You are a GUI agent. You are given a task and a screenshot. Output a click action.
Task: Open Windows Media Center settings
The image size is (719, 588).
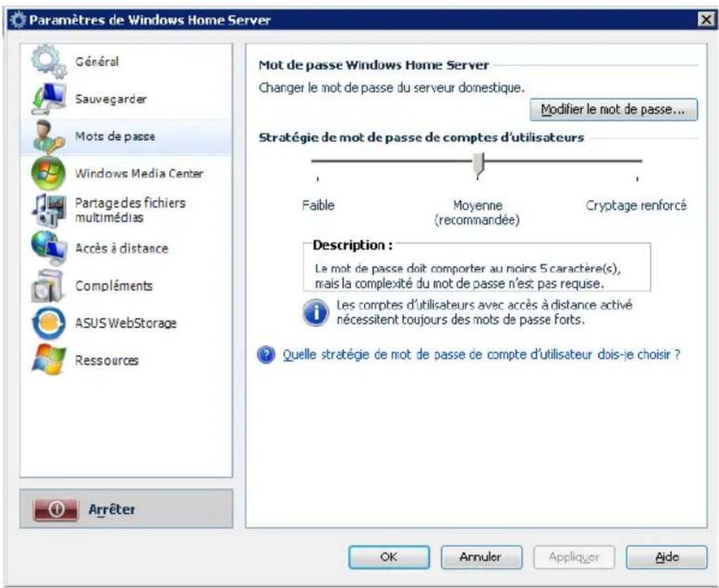[x=126, y=173]
